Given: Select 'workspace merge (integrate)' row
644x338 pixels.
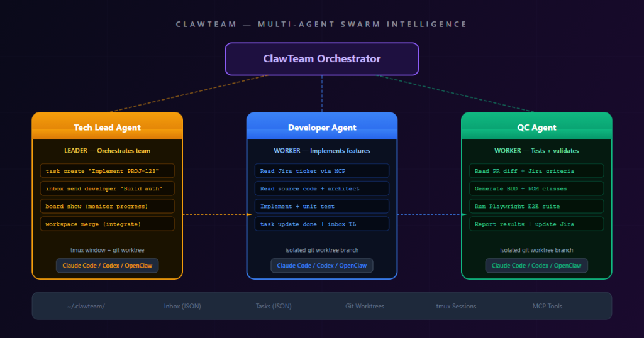Looking at the screenshot, I should click(x=107, y=224).
